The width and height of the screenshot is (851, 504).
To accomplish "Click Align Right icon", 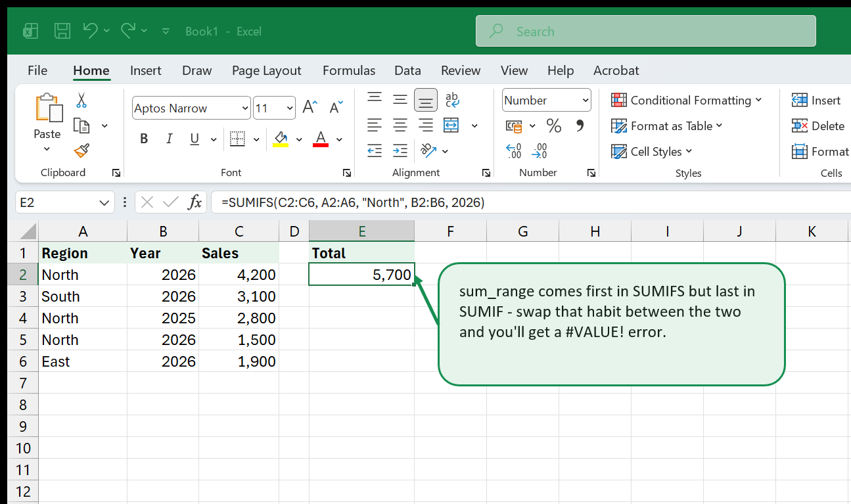I will (x=426, y=125).
